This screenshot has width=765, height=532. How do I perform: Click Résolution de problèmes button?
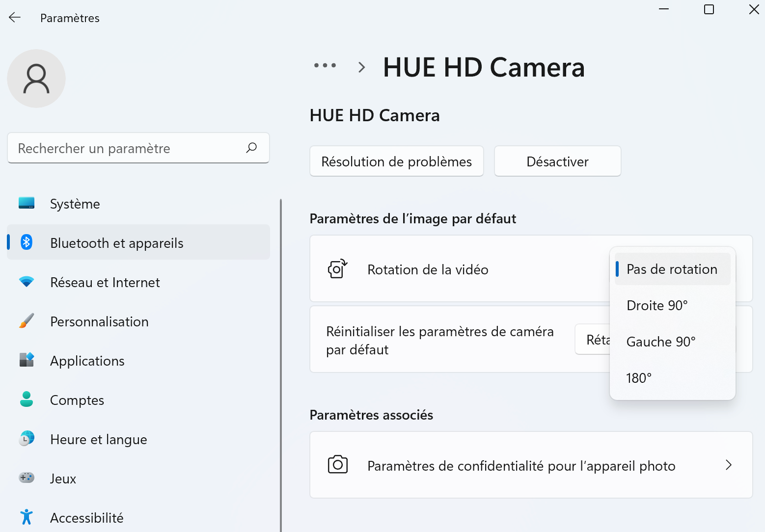(x=396, y=161)
